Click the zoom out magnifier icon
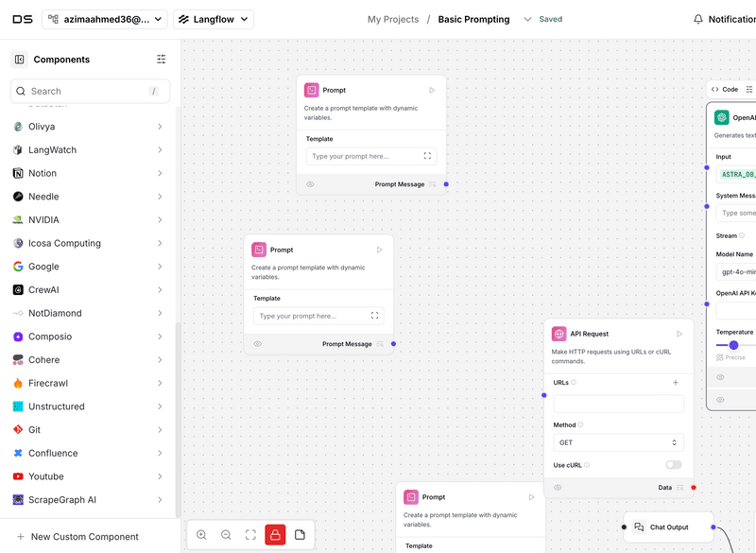Image resolution: width=756 pixels, height=553 pixels. [x=226, y=535]
